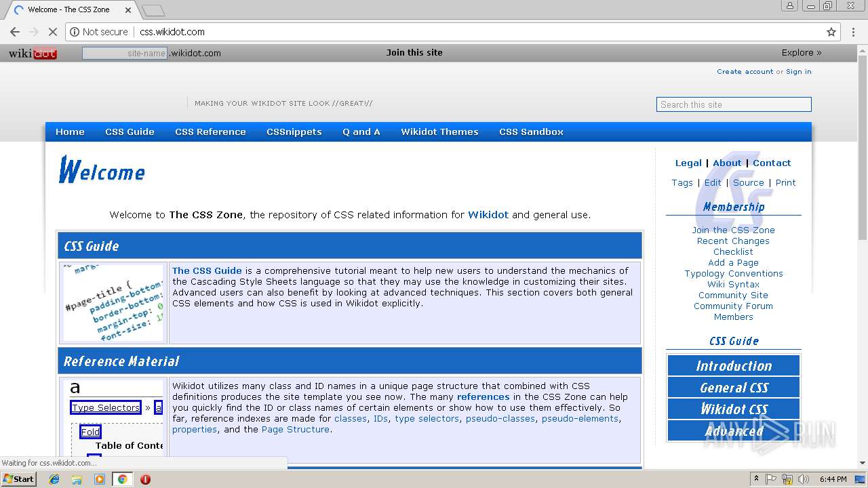Click the red Opera-style taskbar icon

click(x=145, y=479)
